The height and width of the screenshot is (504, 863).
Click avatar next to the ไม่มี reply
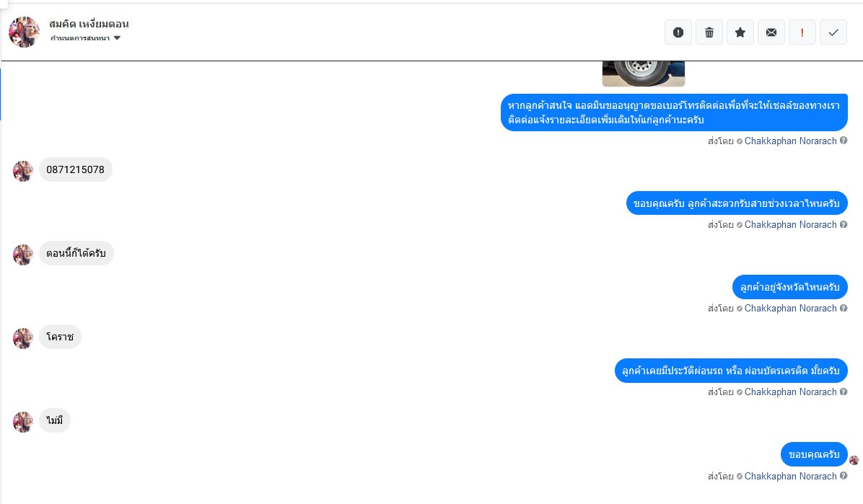(23, 422)
